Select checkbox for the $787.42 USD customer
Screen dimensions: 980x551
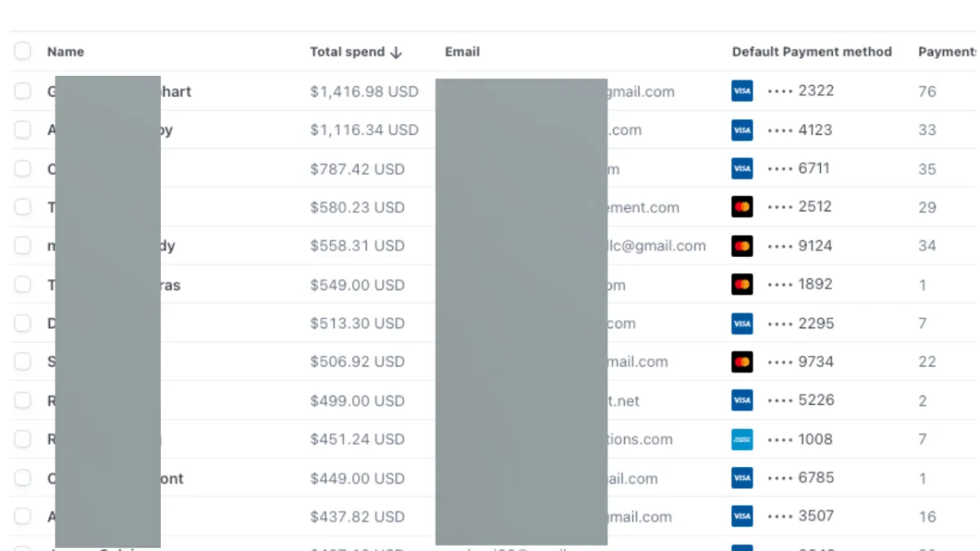[22, 169]
